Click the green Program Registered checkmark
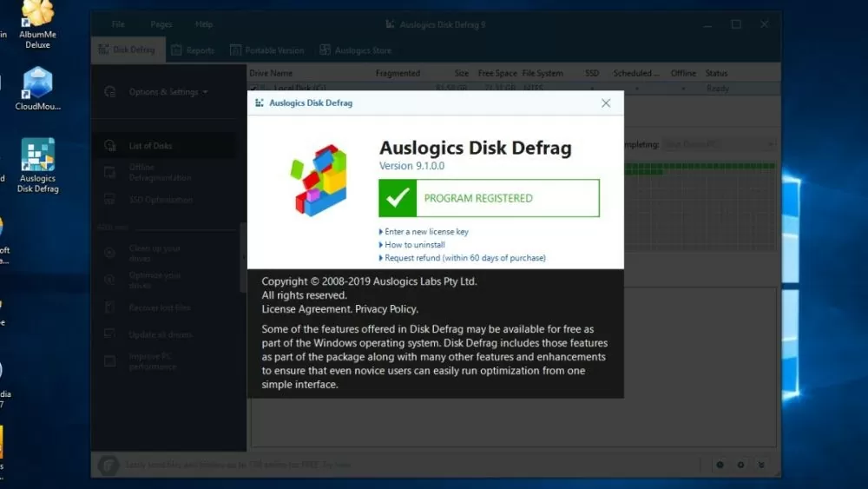 [x=398, y=198]
